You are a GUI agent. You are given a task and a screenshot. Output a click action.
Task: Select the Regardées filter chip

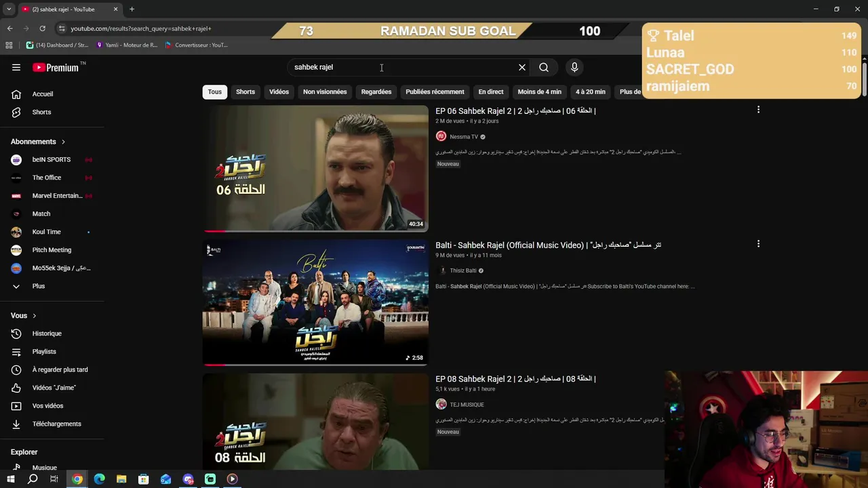coord(376,91)
